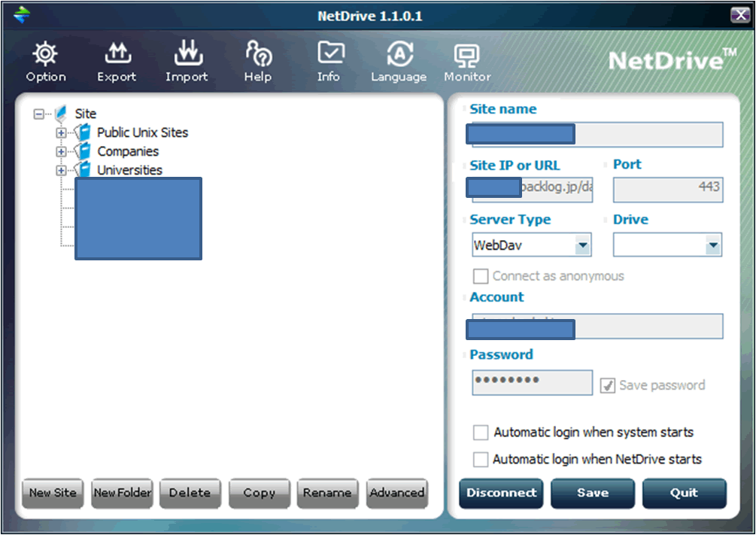The height and width of the screenshot is (535, 756).
Task: Expand the Public Unix Sites node
Action: 61,132
